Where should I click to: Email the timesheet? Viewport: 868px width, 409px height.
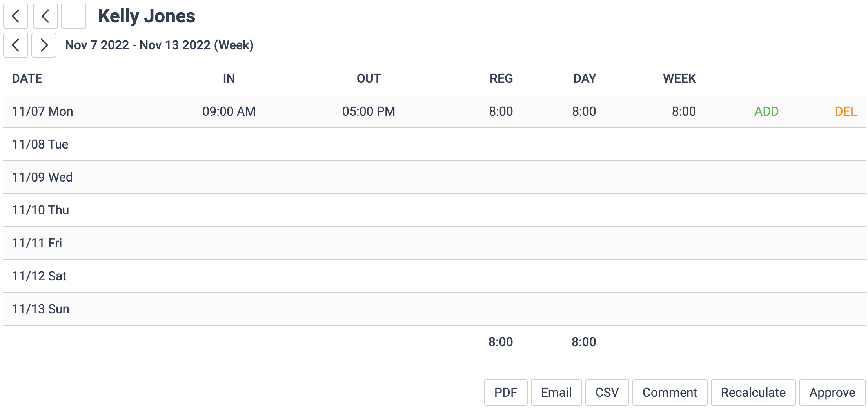(556, 392)
